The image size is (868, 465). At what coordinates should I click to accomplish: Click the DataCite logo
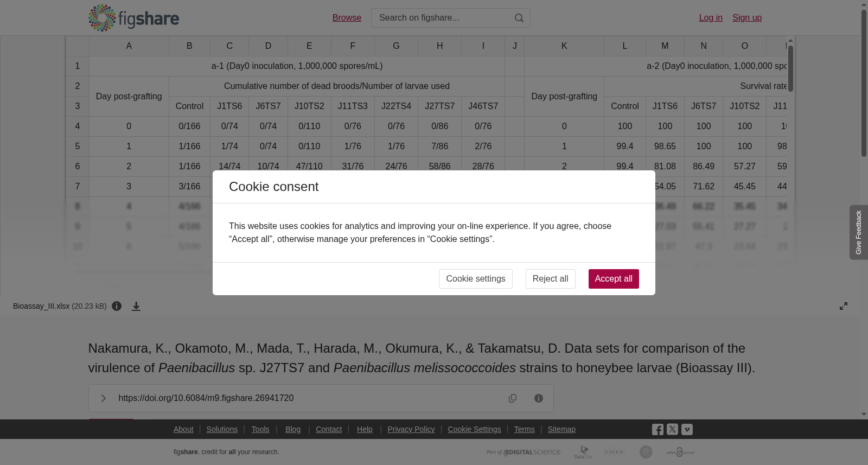pyautogui.click(x=583, y=452)
